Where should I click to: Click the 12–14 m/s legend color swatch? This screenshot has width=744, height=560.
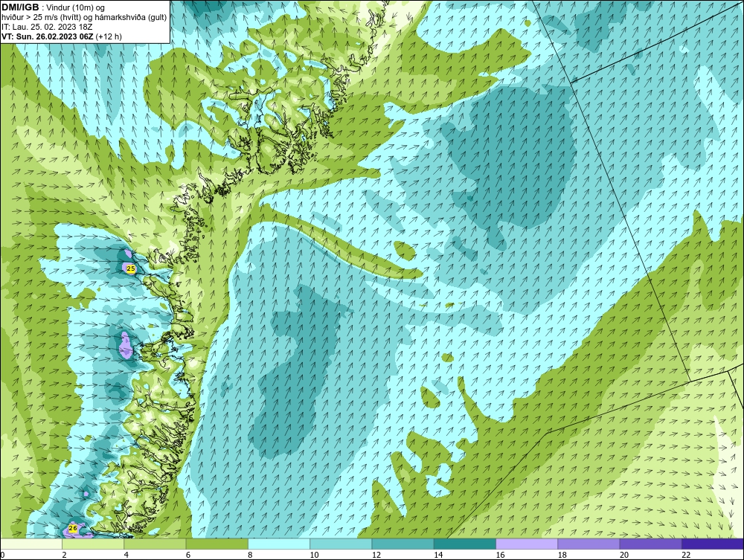coord(403,544)
